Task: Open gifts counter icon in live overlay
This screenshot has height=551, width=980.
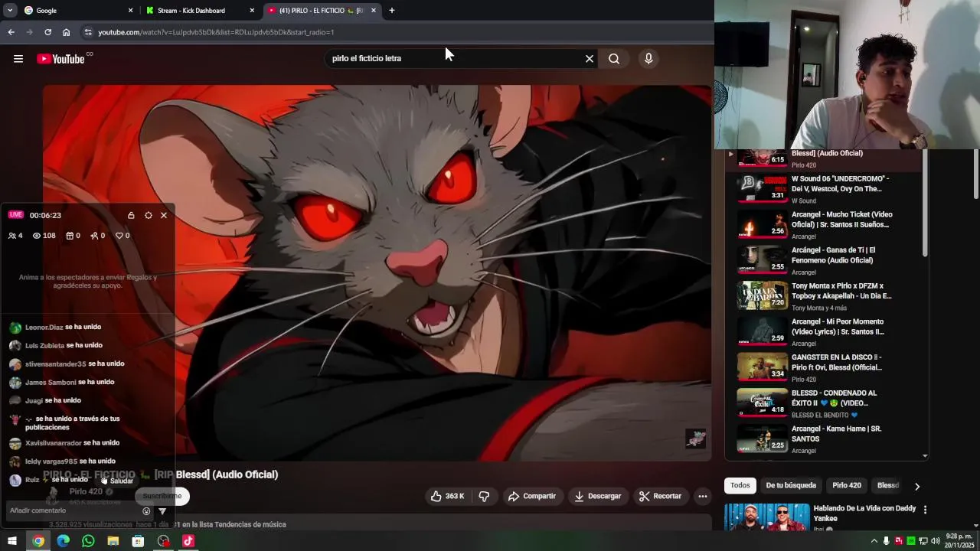Action: tap(69, 236)
